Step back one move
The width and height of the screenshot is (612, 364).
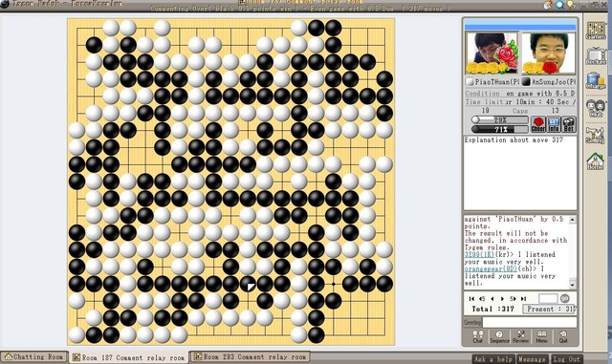[x=492, y=298]
